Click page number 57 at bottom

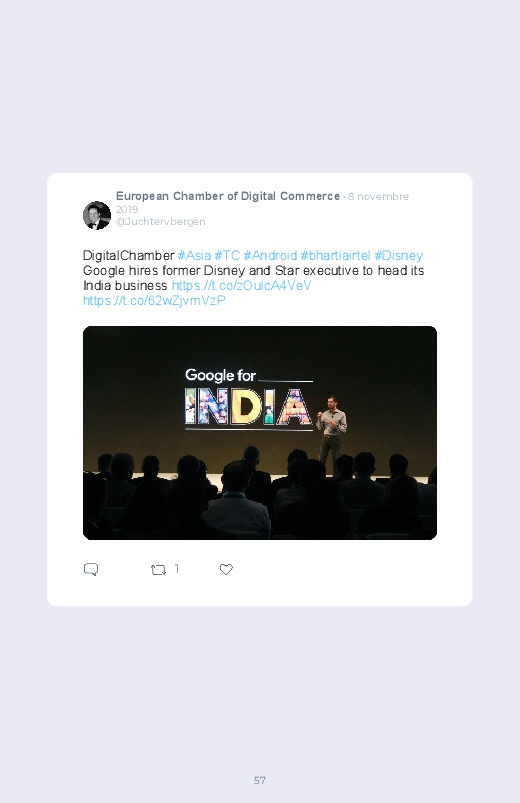(x=260, y=780)
